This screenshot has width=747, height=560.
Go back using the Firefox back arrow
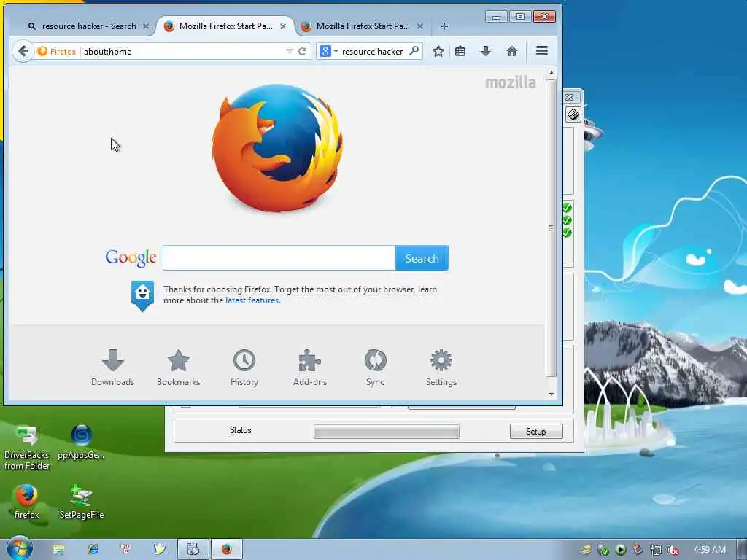(23, 51)
